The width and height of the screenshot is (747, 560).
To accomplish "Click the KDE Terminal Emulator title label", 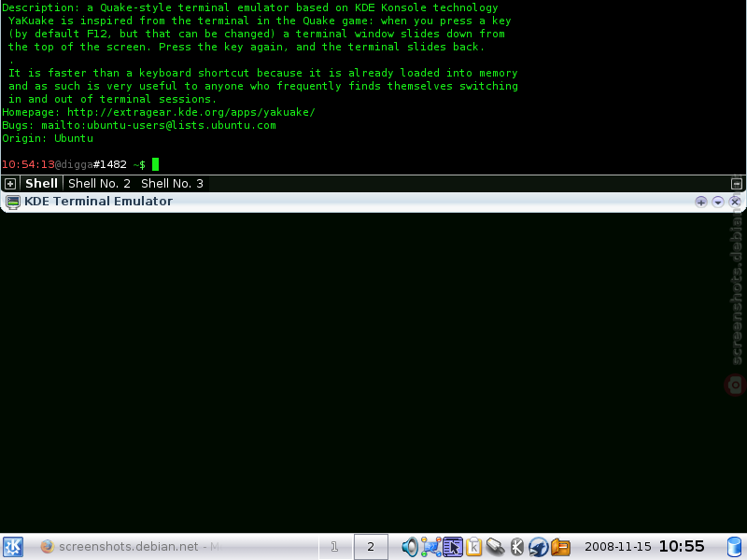I will coord(99,201).
